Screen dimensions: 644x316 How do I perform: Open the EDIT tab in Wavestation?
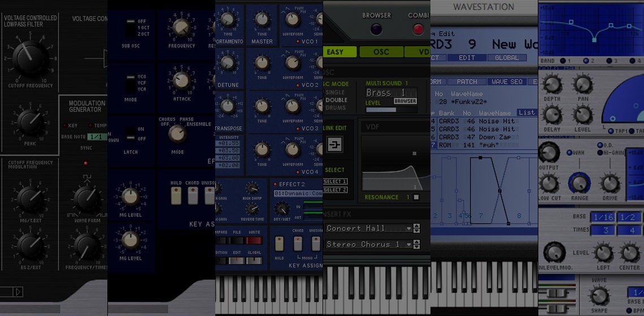467,58
